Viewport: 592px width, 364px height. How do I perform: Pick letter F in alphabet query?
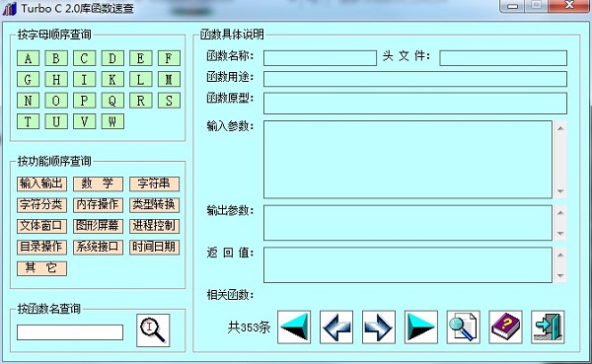pyautogui.click(x=169, y=58)
